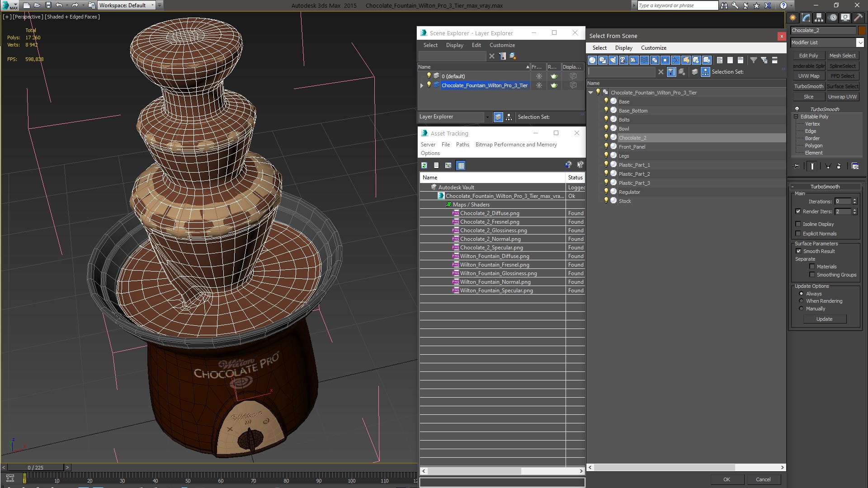Collapse Editable Poly sub-object tree

pos(796,117)
